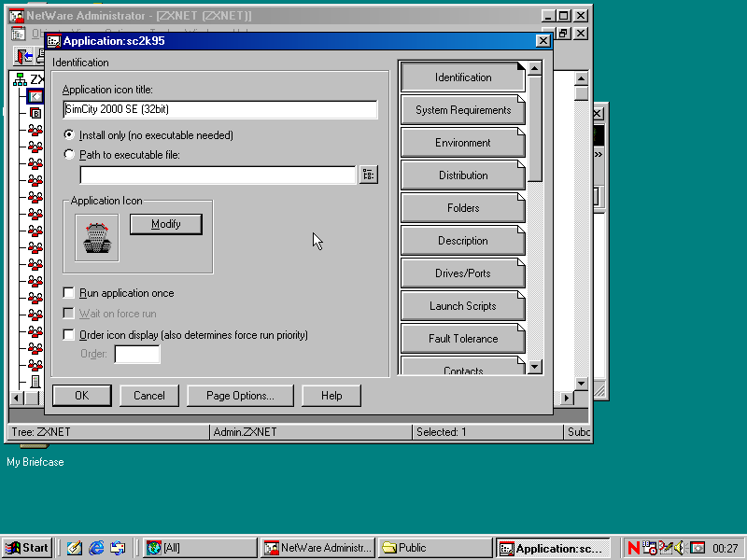
Task: Tick the Wait on force run checkbox
Action: 69,314
